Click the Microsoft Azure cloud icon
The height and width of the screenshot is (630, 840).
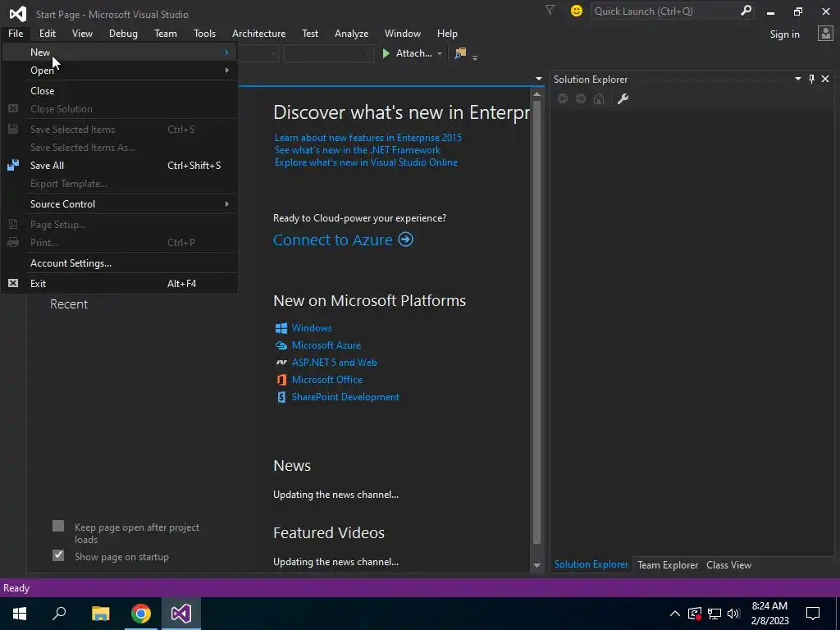pos(281,345)
